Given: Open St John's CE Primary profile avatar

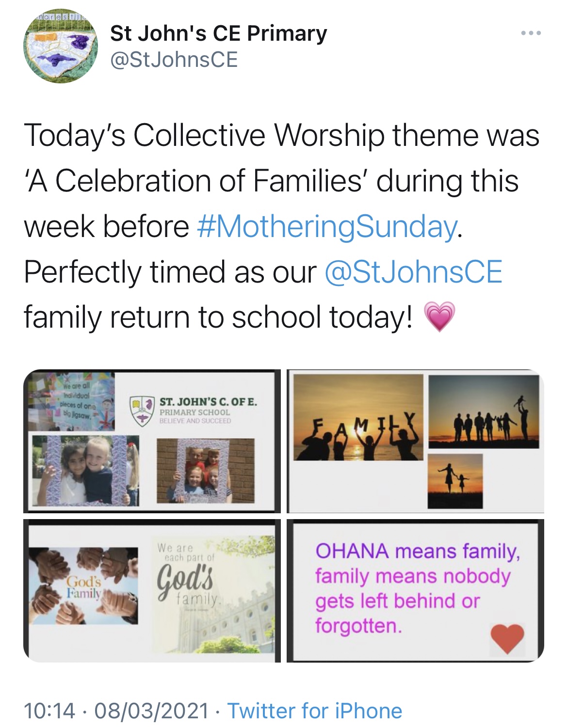Looking at the screenshot, I should pyautogui.click(x=61, y=47).
